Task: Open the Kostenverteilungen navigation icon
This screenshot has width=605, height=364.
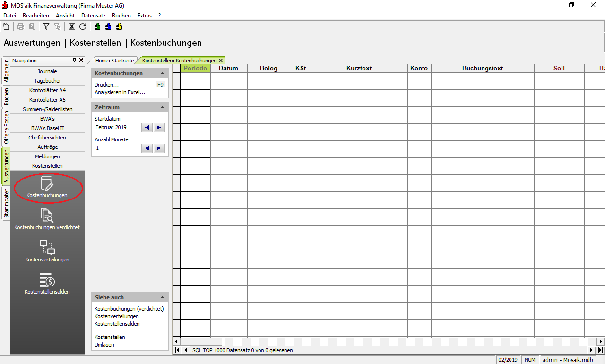Action: [x=47, y=251]
